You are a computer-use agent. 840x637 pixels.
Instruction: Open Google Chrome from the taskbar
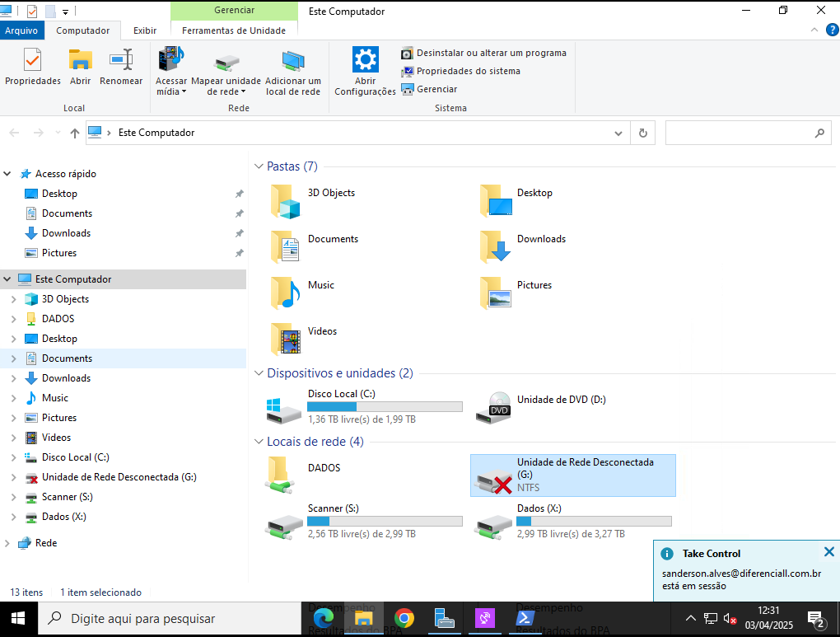coord(404,618)
